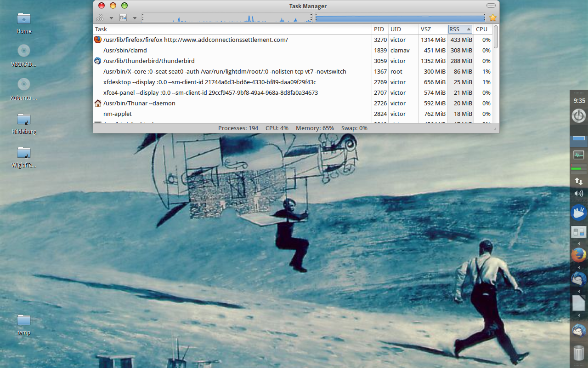Screen dimensions: 588x368
Task: Click the system monitor graph icon in the panel
Action: tap(579, 155)
